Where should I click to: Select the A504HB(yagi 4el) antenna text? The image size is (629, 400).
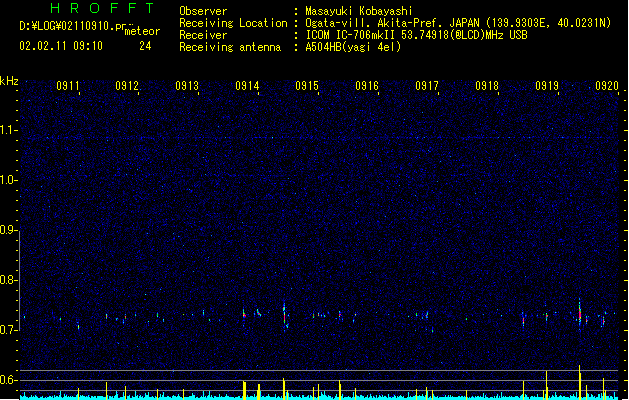click(x=353, y=47)
